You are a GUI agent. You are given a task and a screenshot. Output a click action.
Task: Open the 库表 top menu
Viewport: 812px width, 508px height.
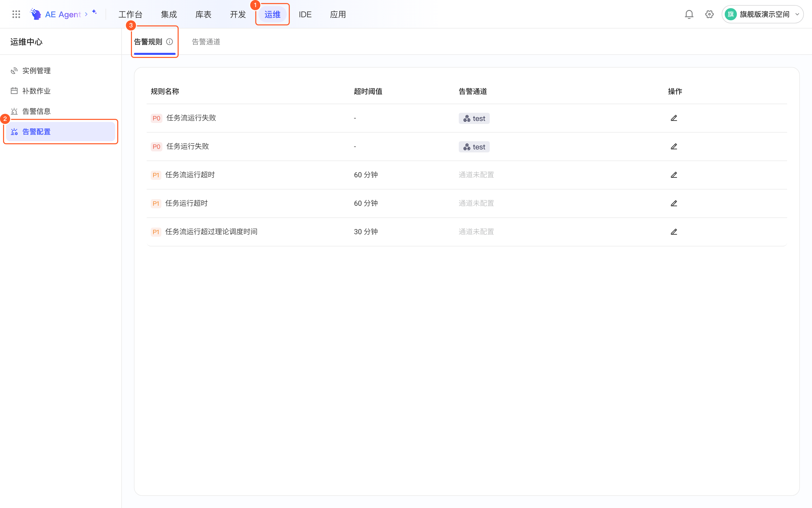coord(203,14)
